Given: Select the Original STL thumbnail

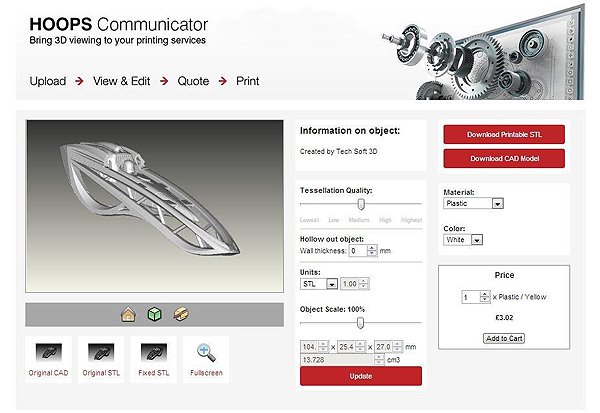Looking at the screenshot, I should (x=102, y=352).
